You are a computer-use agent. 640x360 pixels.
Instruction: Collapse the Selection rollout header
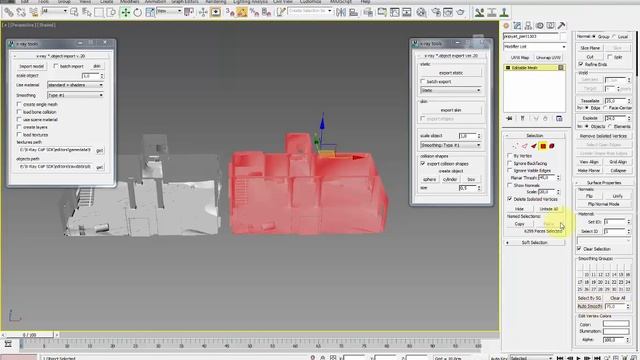pyautogui.click(x=534, y=136)
